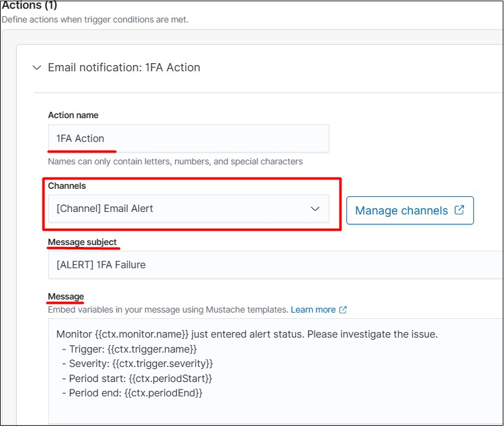Click the 'Action name' field label
This screenshot has width=504, height=427.
(73, 115)
